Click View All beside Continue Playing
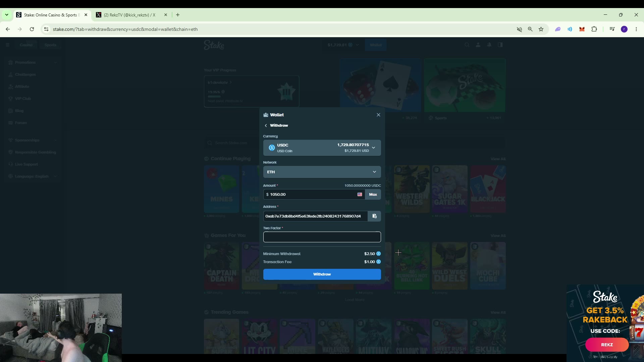 tap(498, 159)
